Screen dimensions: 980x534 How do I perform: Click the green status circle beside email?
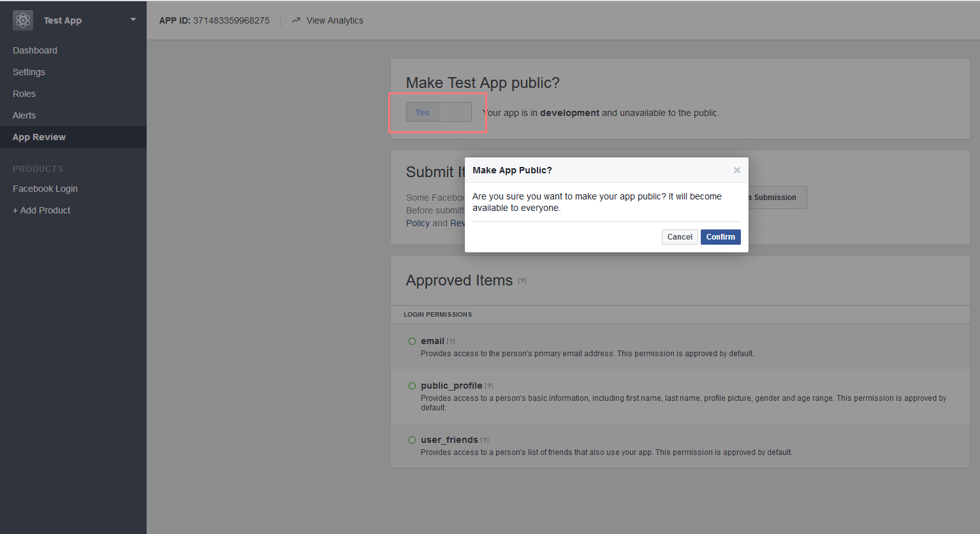point(412,341)
